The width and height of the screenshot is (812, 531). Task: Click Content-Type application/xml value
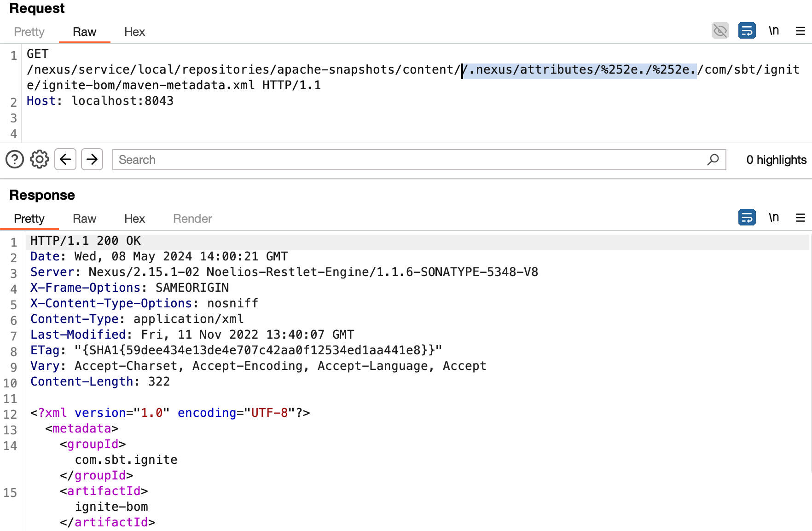[x=189, y=319]
